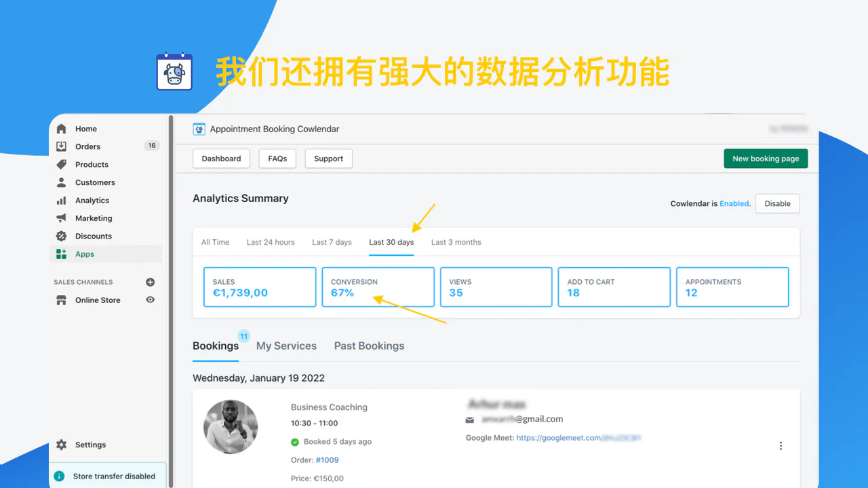Click the Sales €1,739,00 card
Screen dimensions: 868x488
coord(260,287)
